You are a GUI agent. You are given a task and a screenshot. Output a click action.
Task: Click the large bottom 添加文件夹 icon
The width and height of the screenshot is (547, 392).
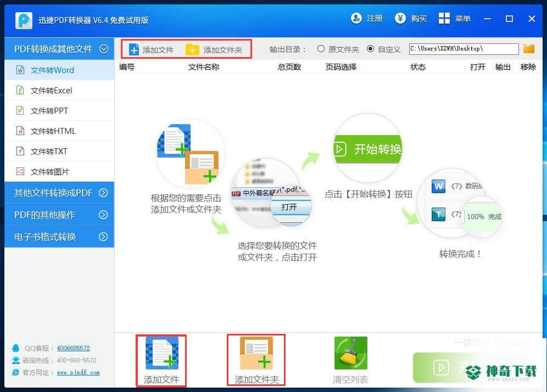click(257, 353)
